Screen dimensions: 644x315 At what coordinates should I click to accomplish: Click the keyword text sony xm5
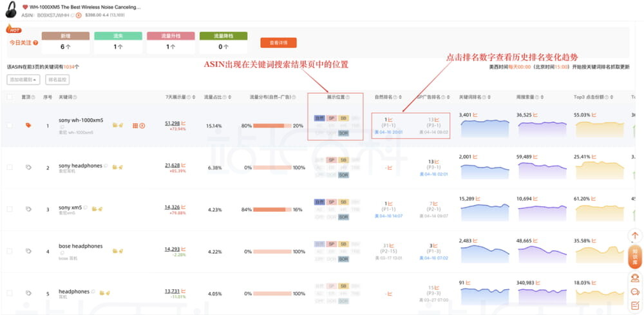pyautogui.click(x=70, y=207)
